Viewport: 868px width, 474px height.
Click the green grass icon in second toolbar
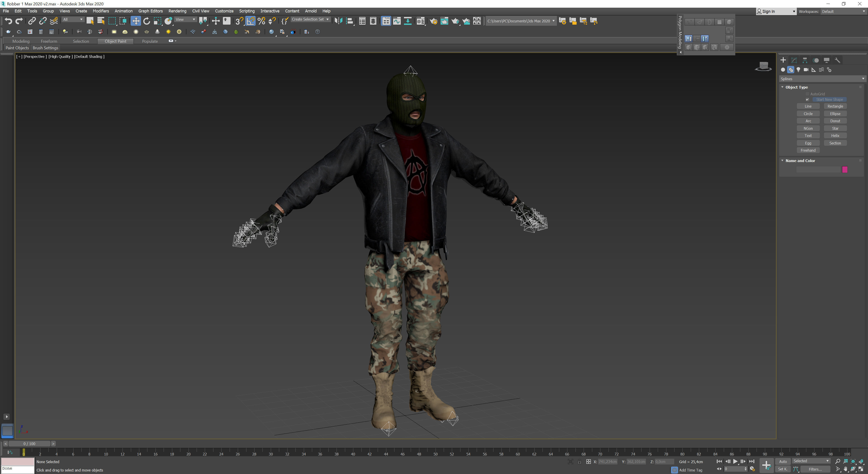[236, 32]
